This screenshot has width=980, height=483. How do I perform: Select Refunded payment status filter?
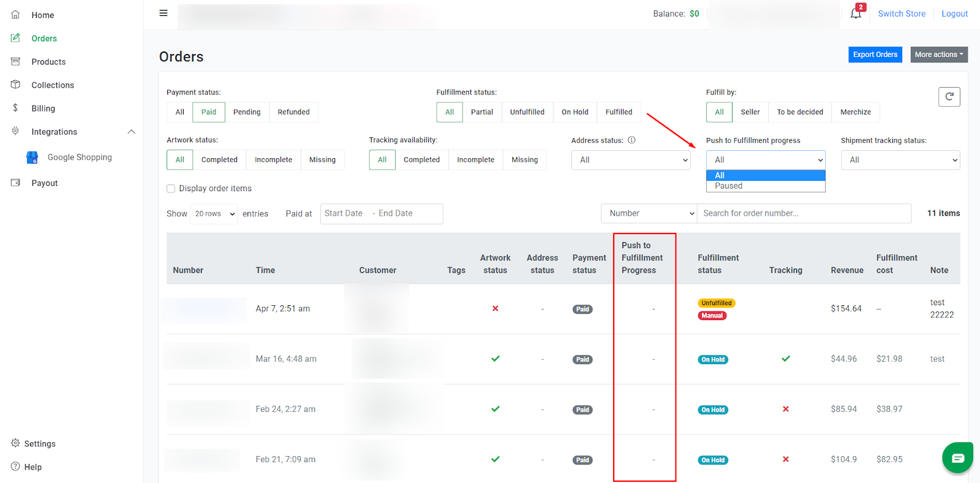293,112
